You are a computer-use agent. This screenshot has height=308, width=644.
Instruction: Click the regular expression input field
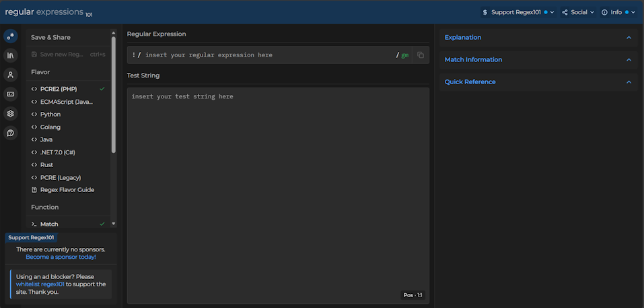(x=269, y=55)
